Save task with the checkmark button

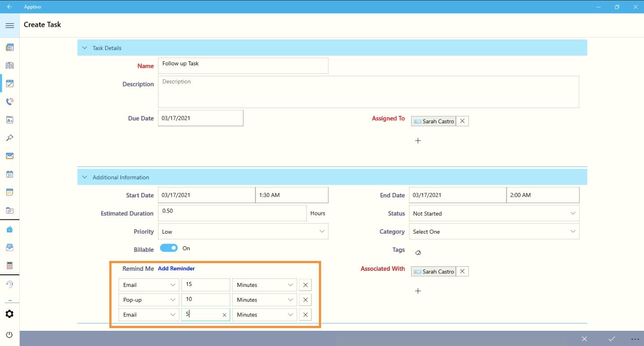611,339
